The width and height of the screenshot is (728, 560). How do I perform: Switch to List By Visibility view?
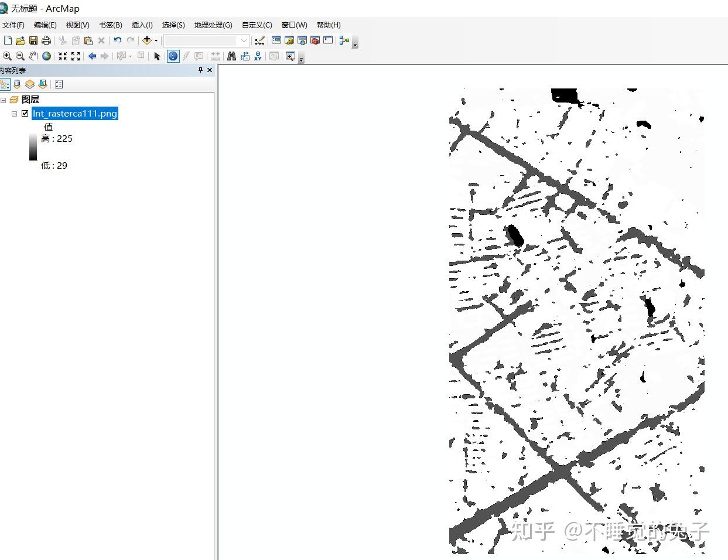click(29, 84)
